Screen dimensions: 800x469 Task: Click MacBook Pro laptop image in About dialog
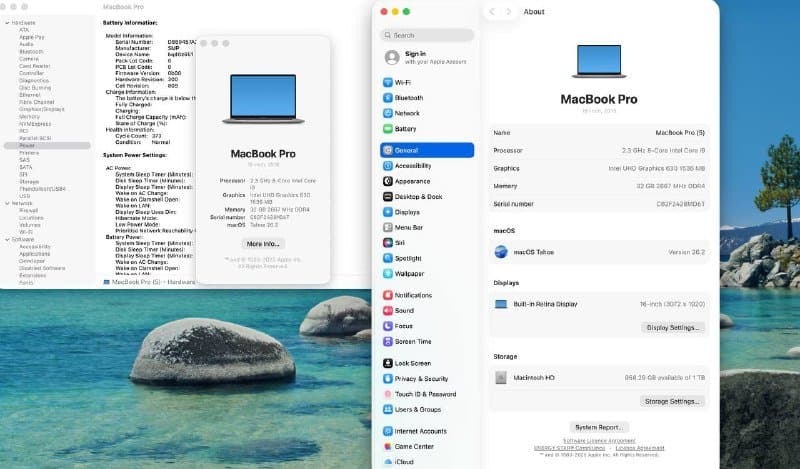click(x=263, y=99)
